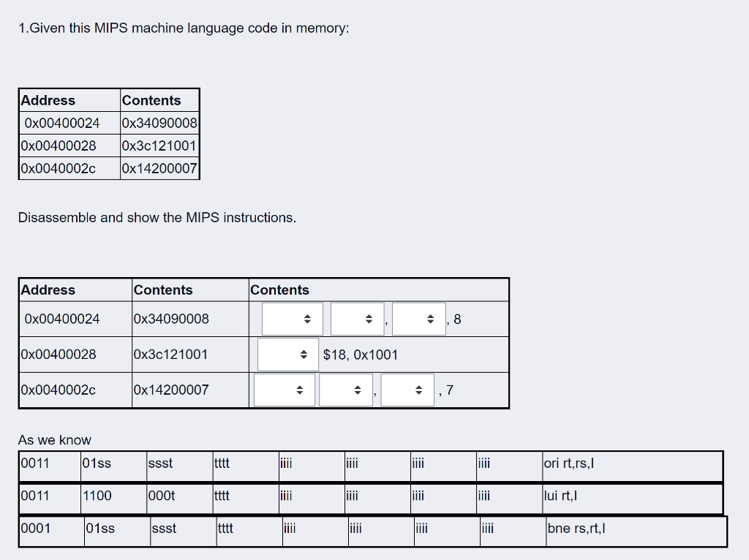Open the second dropdown for instruction 0x14200007
Viewport: 749px width, 560px height.
tap(346, 390)
